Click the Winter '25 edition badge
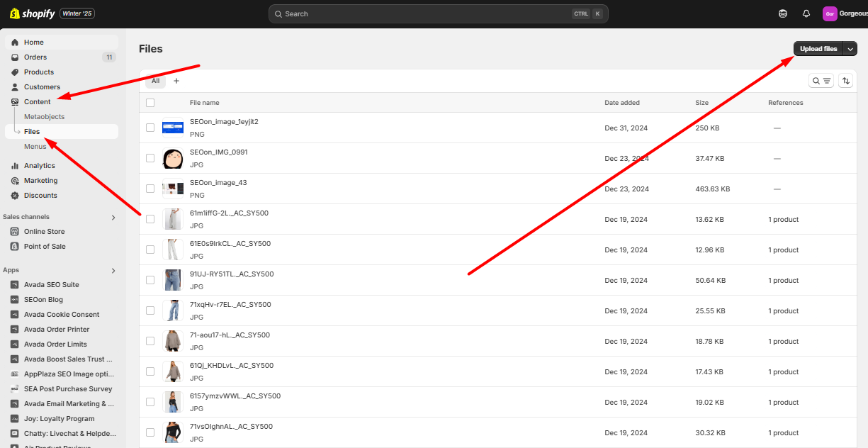Screen dimensions: 868x448 pos(77,13)
